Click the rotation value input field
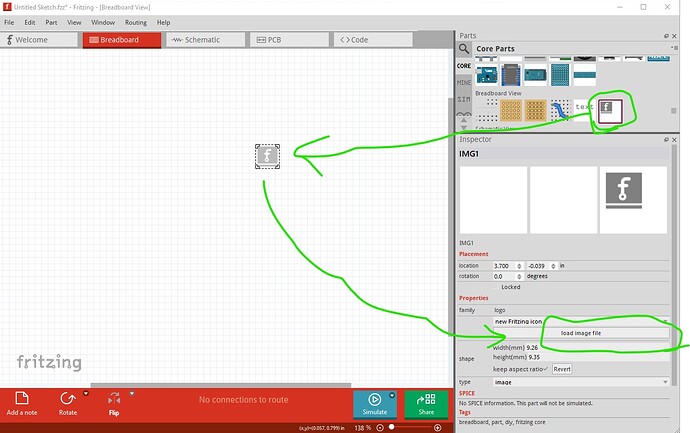The image size is (690, 433). click(504, 276)
